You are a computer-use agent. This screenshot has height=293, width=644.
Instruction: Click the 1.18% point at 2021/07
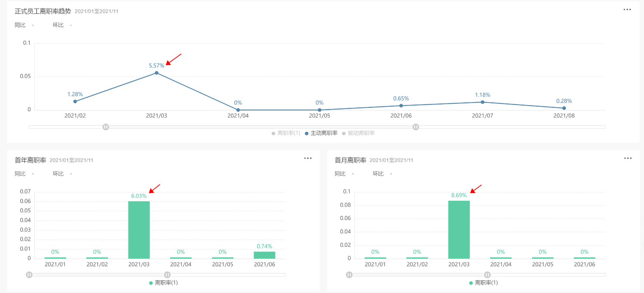pyautogui.click(x=483, y=102)
